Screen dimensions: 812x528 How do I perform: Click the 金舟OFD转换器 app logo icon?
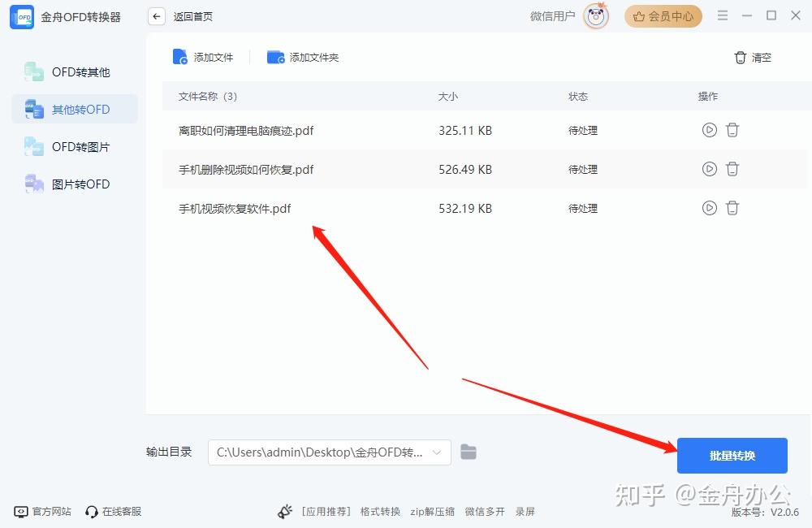(22, 17)
